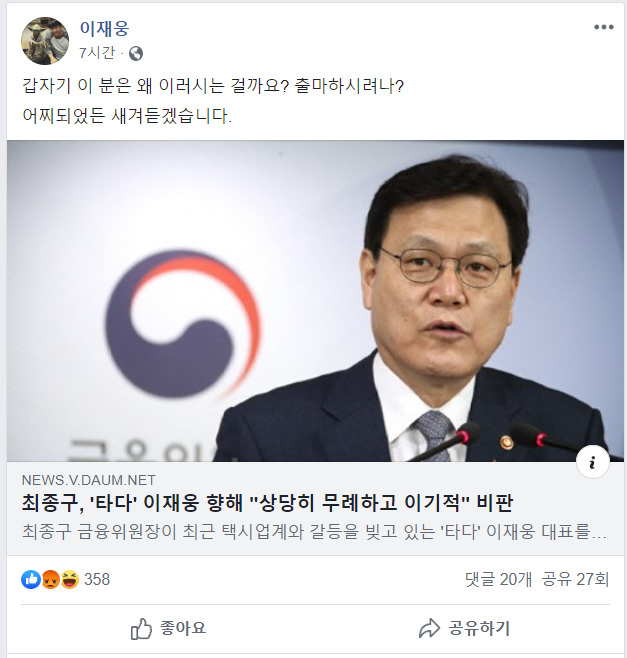The width and height of the screenshot is (627, 658).
Task: Click the article info 'i' icon
Action: point(593,462)
